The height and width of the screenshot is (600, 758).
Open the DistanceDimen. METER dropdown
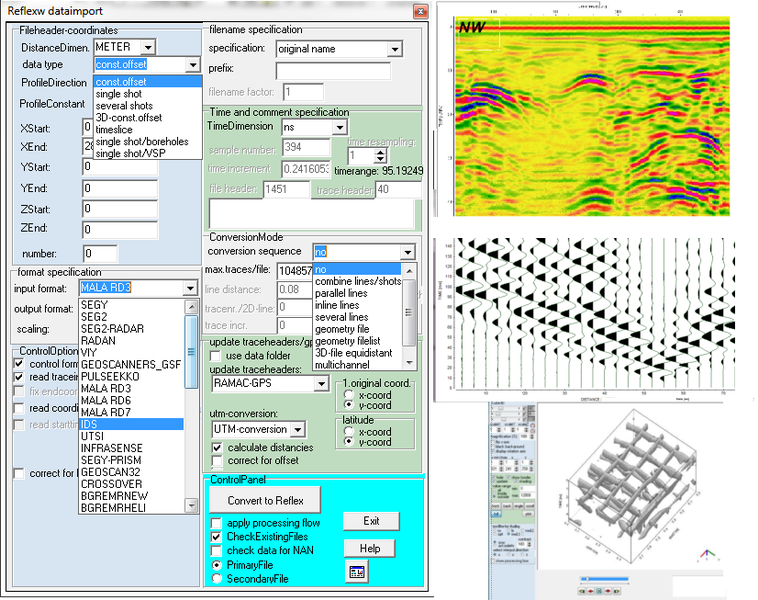tap(148, 47)
